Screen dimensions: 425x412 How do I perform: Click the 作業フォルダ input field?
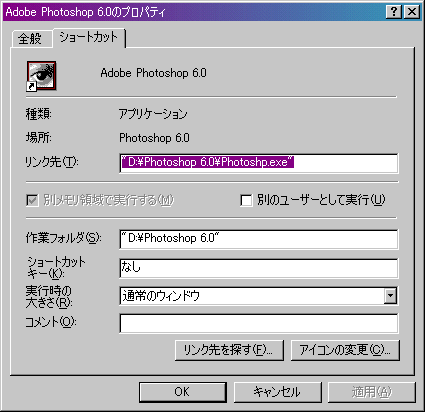click(259, 239)
